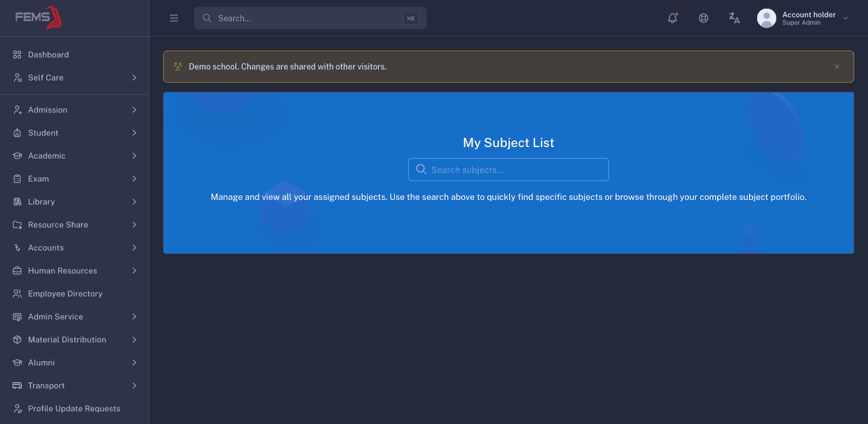Click the Dashboard grid icon

click(17, 55)
